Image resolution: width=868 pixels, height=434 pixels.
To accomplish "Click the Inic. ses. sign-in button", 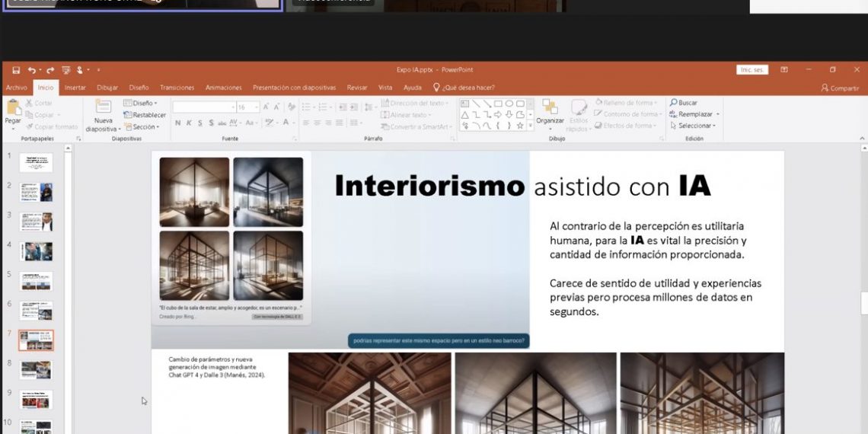I will pyautogui.click(x=752, y=70).
